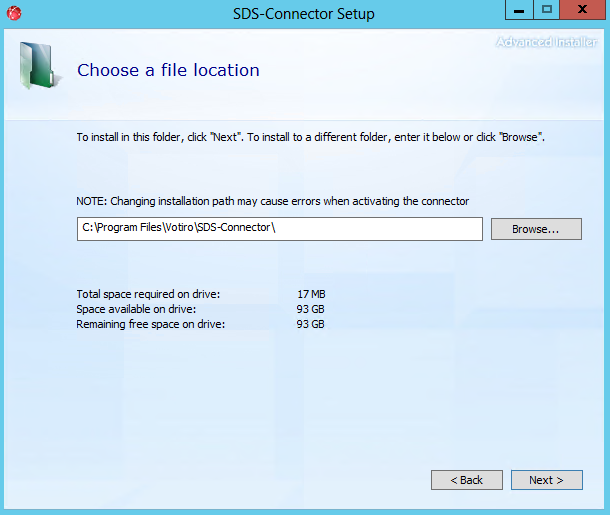
Task: Close the SDS-Connector Setup window
Action: tap(582, 10)
